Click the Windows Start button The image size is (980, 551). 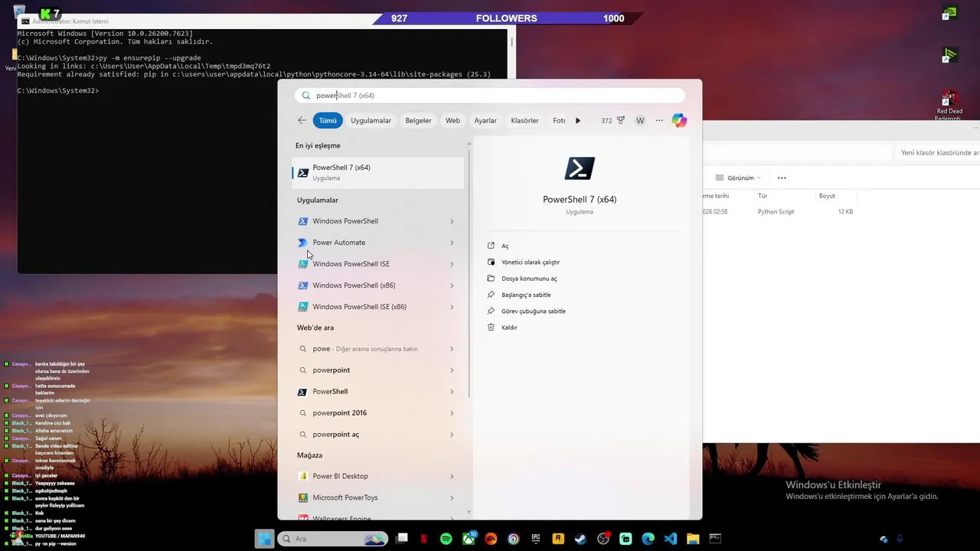click(x=264, y=539)
